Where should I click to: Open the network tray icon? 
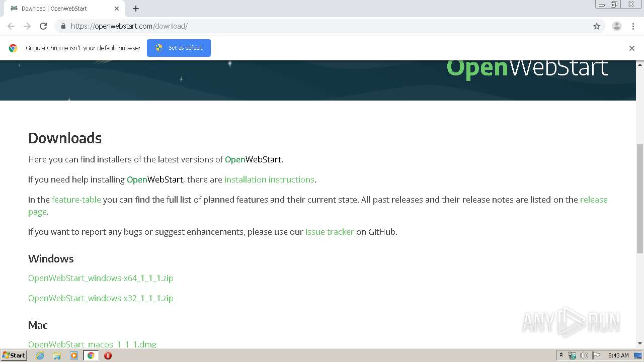572,355
